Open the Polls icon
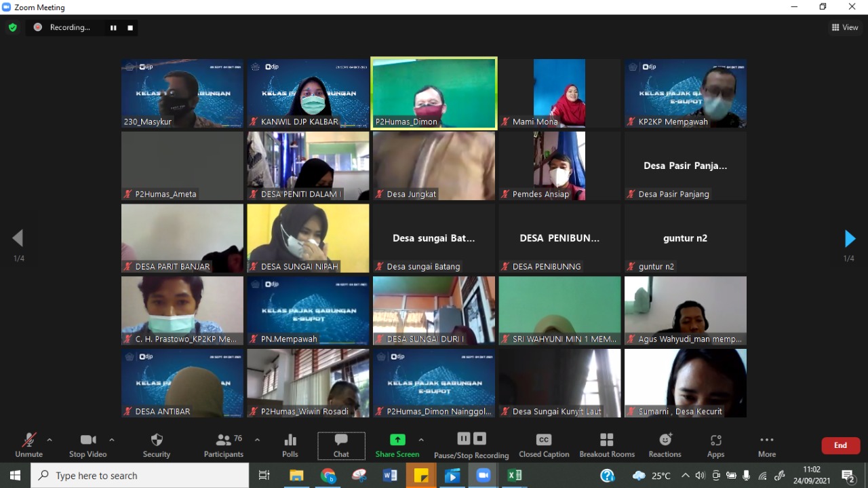 pos(290,445)
